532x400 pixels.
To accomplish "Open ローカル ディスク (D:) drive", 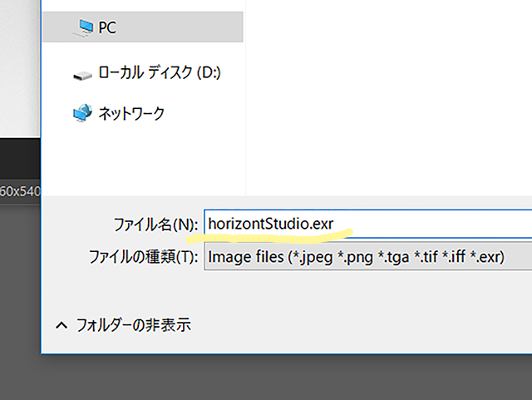I will pyautogui.click(x=159, y=72).
